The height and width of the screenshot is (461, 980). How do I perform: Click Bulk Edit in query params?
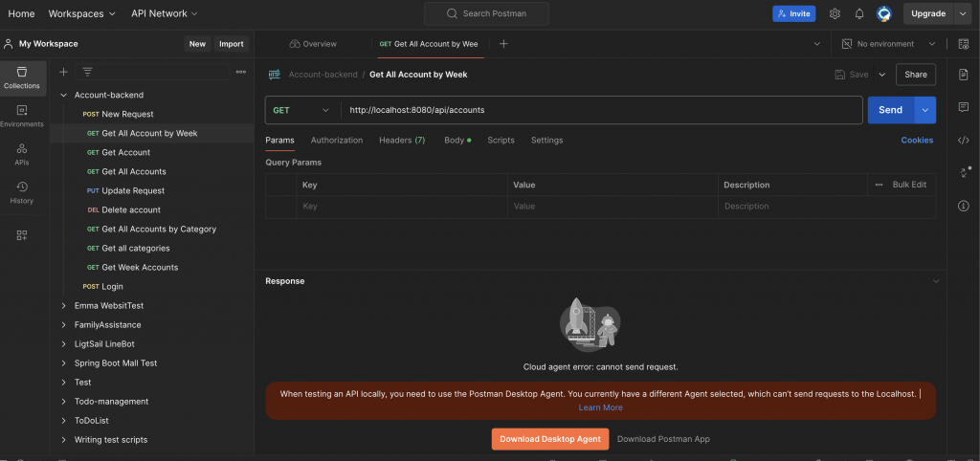point(909,185)
